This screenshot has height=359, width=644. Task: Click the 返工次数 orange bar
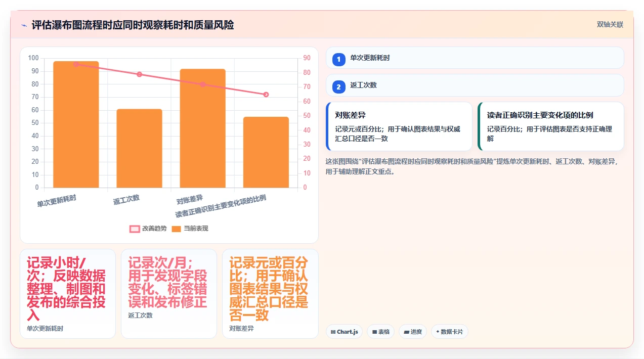point(139,148)
